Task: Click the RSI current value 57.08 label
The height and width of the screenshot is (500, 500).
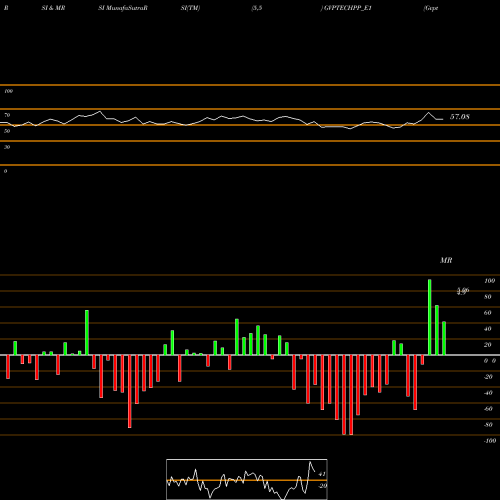Action: click(460, 117)
